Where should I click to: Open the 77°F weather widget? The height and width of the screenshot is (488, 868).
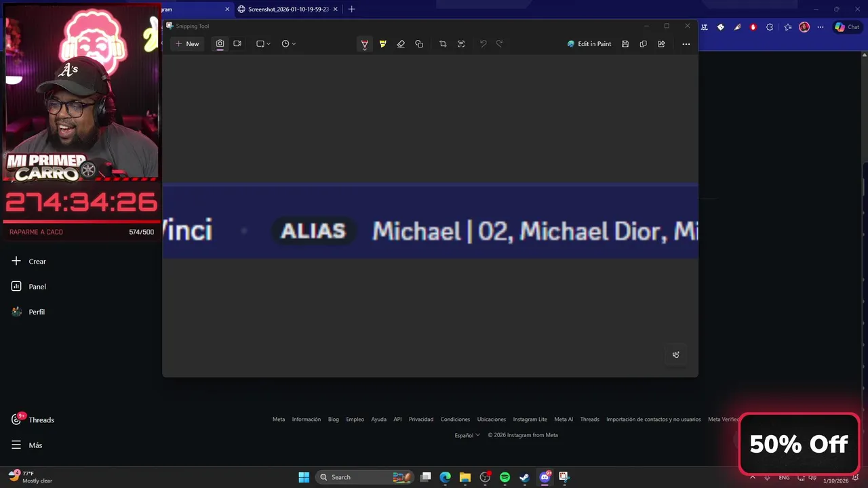pyautogui.click(x=30, y=477)
